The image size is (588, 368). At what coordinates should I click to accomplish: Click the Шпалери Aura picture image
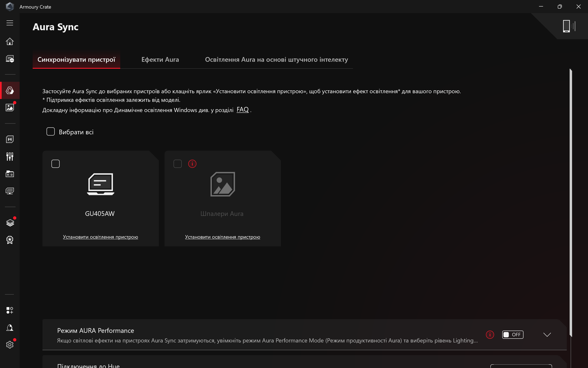coord(223,184)
